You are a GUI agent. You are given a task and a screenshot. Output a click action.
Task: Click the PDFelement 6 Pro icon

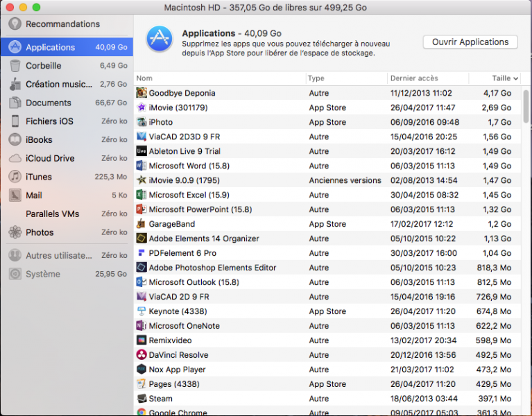pyautogui.click(x=141, y=253)
